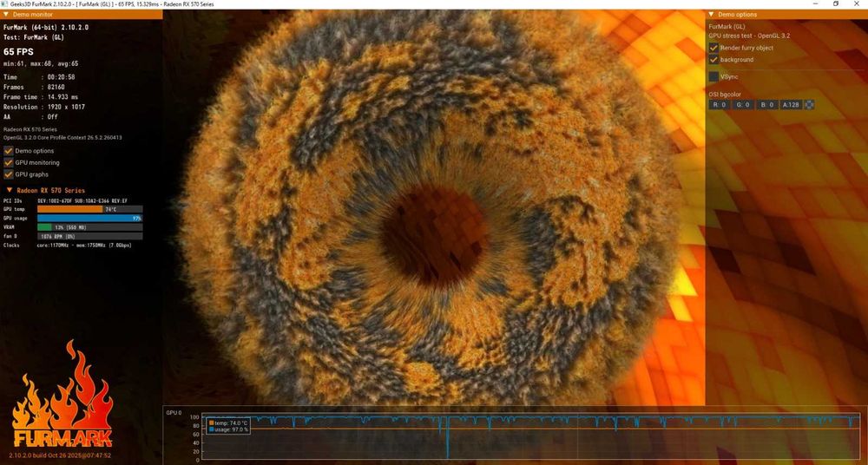Viewport: 868px width, 465px height.
Task: Collapse the Radeon RX 570 Series section
Action: pyautogui.click(x=10, y=190)
